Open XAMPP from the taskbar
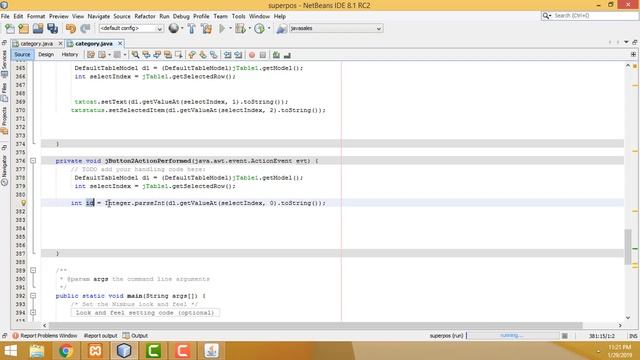Viewport: 640px width, 360px height. [x=95, y=351]
